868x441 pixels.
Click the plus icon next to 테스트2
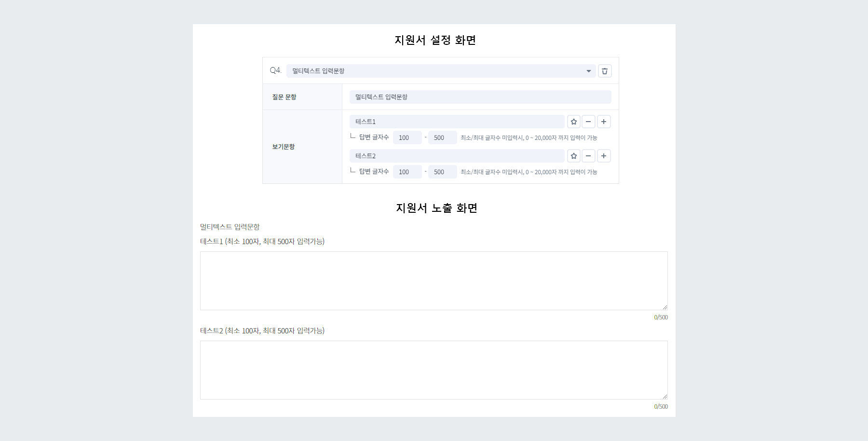604,156
